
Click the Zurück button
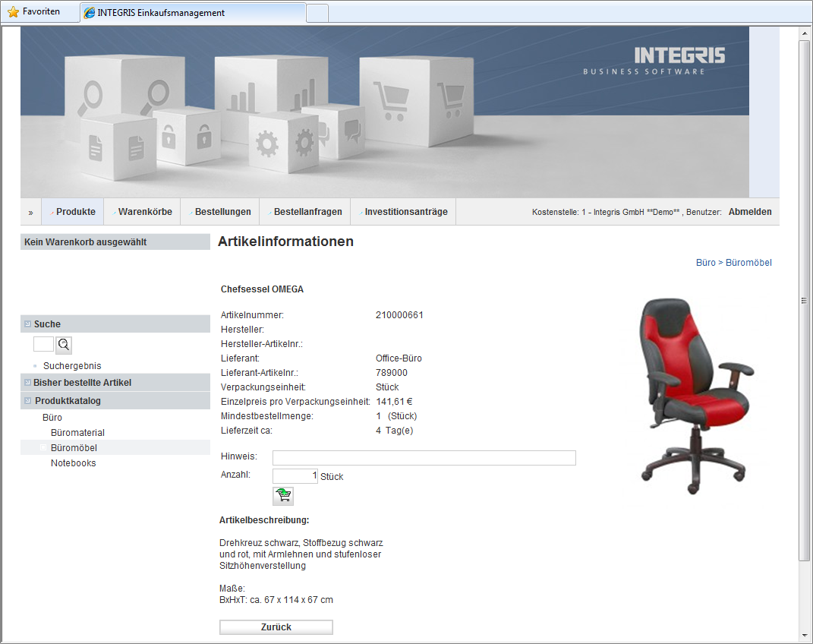(x=276, y=627)
